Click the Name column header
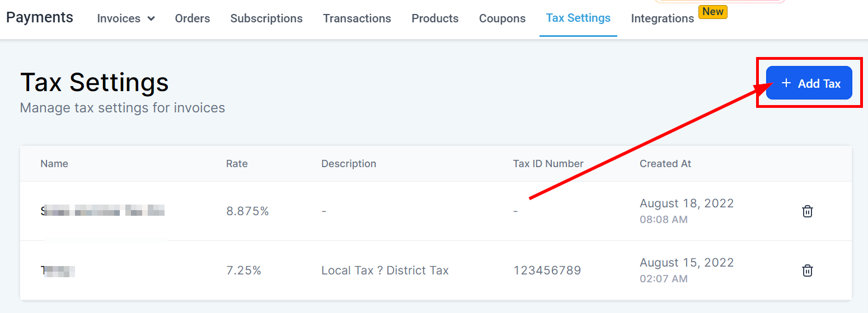Viewport: 868px width, 313px height. pos(54,164)
